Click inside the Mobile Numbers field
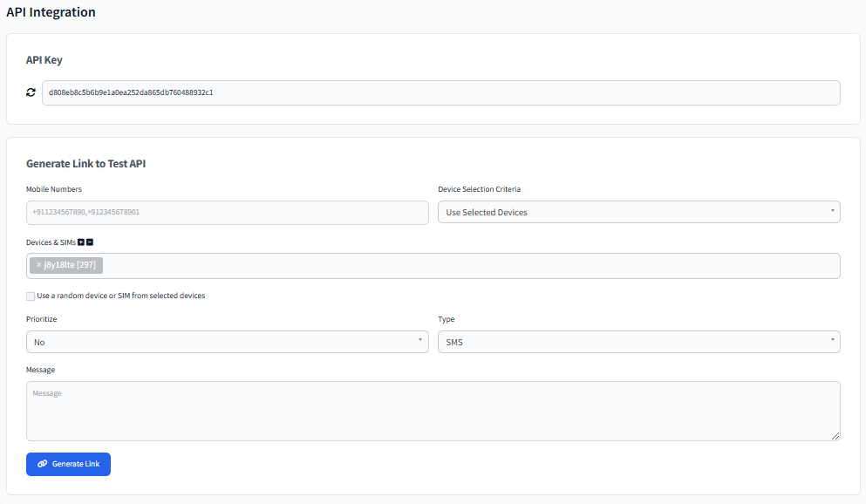866x504 pixels. (x=227, y=212)
